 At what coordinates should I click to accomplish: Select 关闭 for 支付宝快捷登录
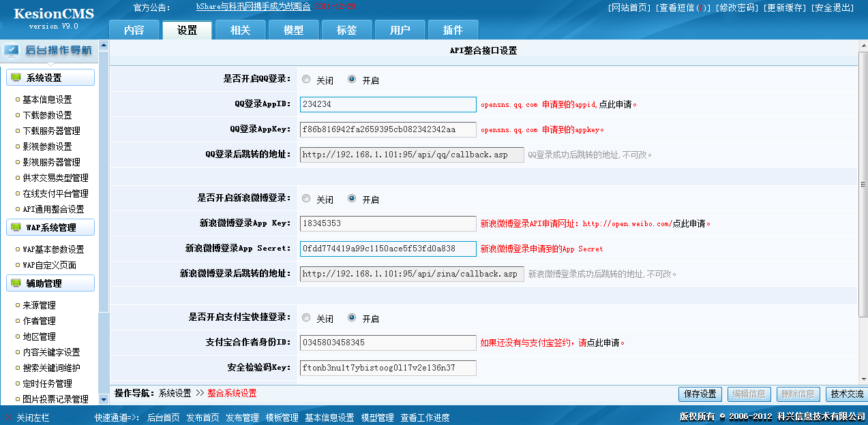pyautogui.click(x=306, y=317)
